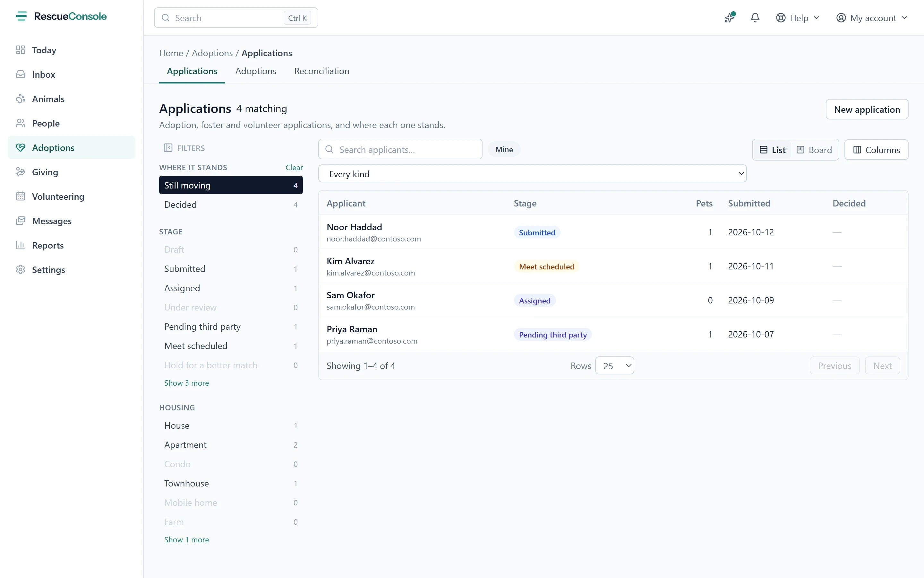Expand Show 3 more stages
The width and height of the screenshot is (924, 578).
point(186,383)
